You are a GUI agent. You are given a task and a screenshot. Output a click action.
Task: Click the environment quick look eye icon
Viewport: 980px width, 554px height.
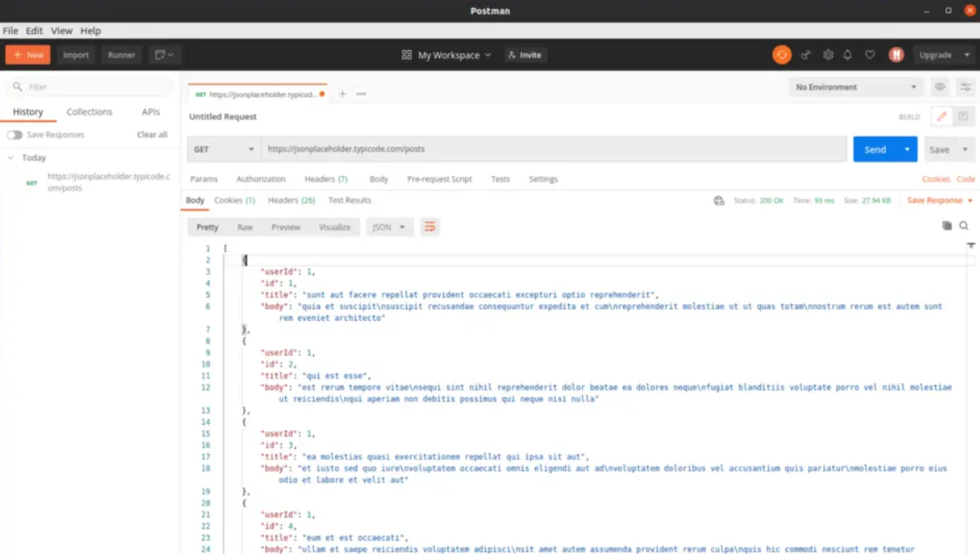click(939, 87)
